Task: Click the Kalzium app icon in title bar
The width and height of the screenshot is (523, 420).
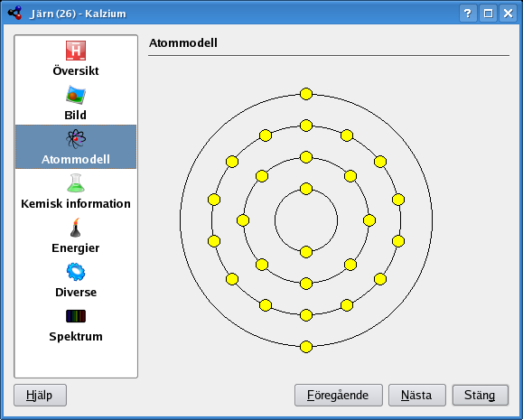Action: (14, 13)
